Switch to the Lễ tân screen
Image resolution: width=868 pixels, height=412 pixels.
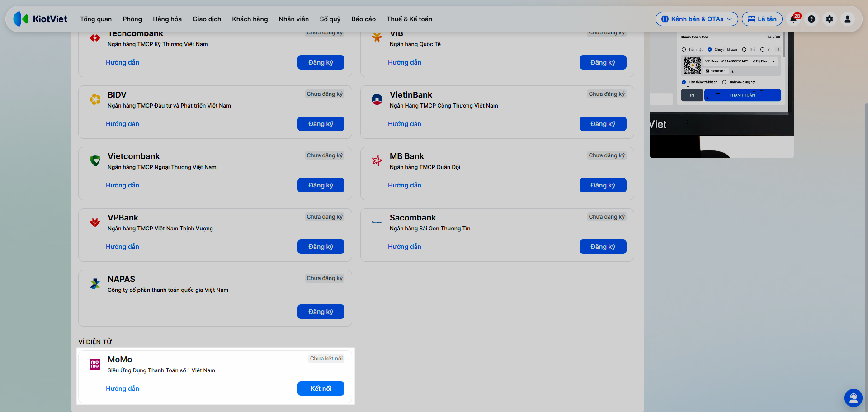pyautogui.click(x=762, y=19)
